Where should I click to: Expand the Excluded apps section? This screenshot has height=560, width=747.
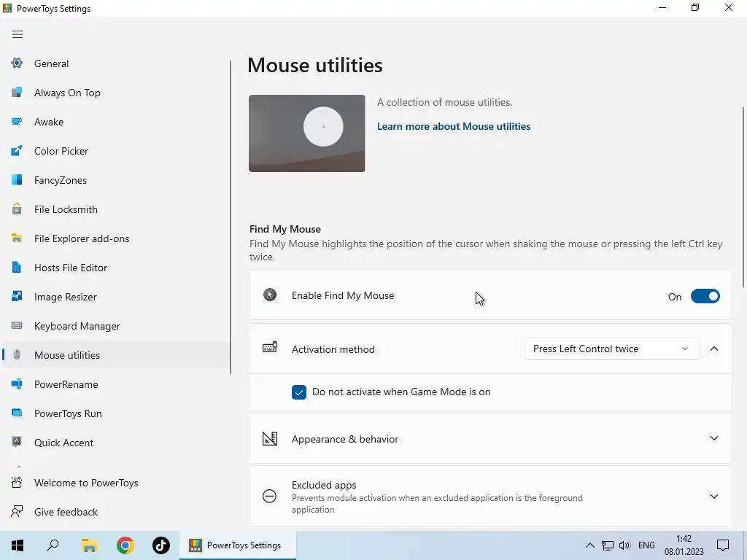[713, 496]
